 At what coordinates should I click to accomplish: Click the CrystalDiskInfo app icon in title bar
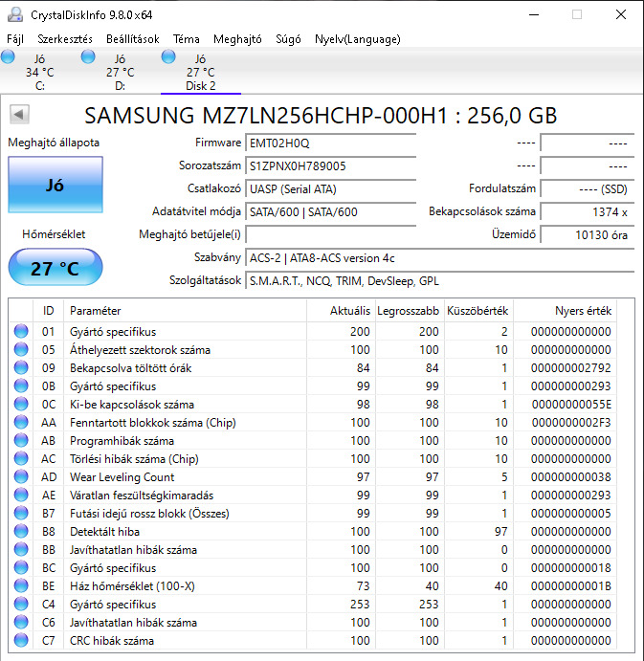[15, 14]
